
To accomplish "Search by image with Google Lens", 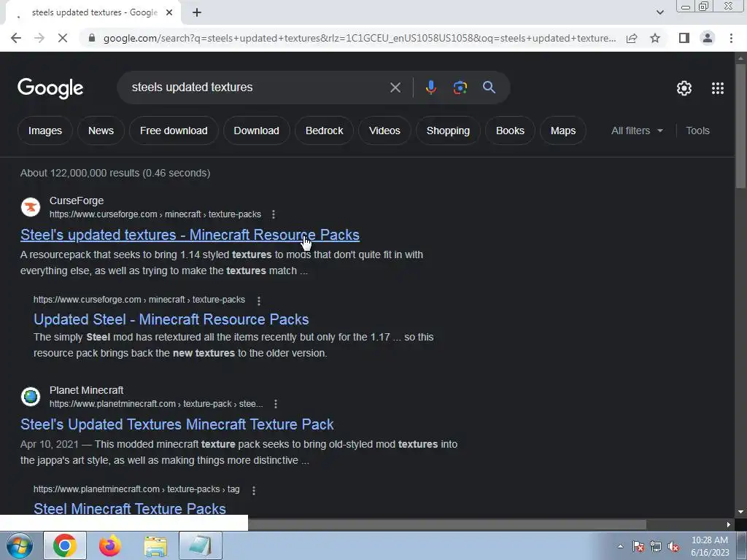I will tap(460, 87).
